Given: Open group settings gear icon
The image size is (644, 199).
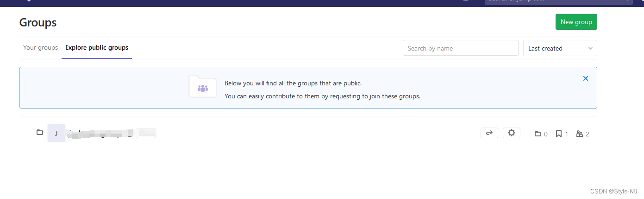Looking at the screenshot, I should [x=512, y=133].
